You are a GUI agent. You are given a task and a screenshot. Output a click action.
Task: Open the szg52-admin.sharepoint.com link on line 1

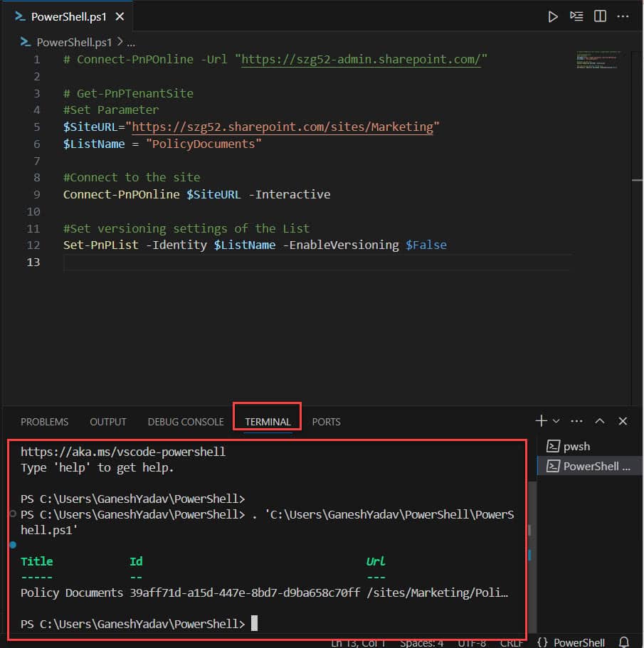tap(361, 60)
